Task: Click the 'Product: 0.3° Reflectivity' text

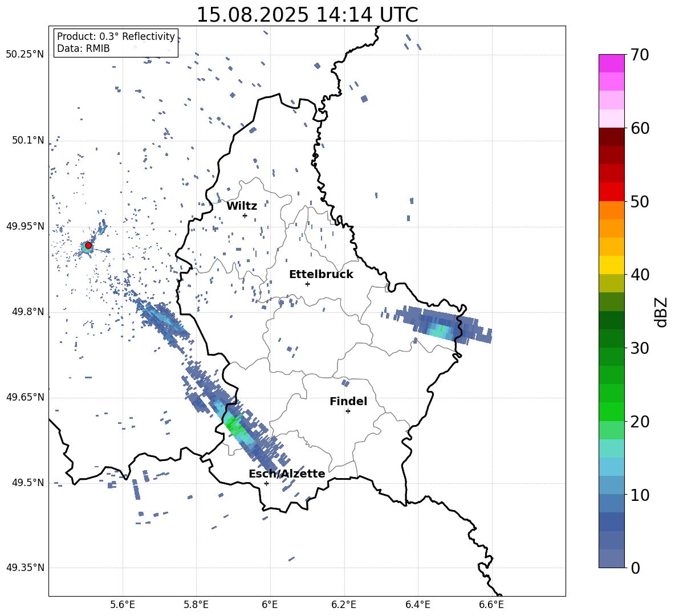Action: click(116, 36)
